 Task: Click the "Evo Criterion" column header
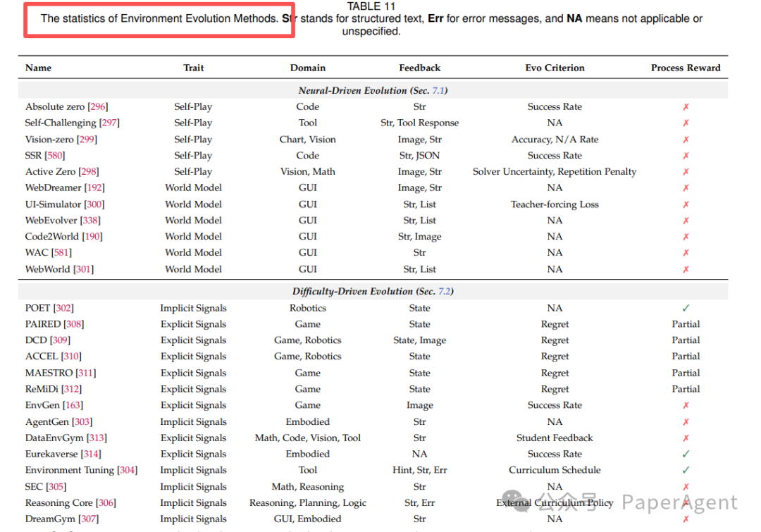click(555, 68)
